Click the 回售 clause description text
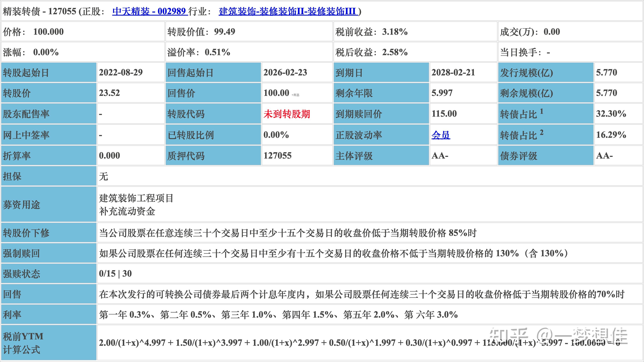 tap(362, 294)
